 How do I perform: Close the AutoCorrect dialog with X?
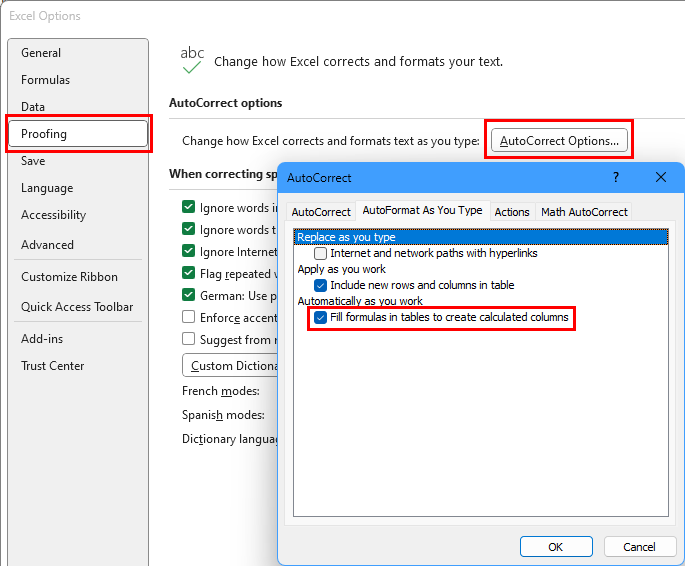tap(661, 177)
